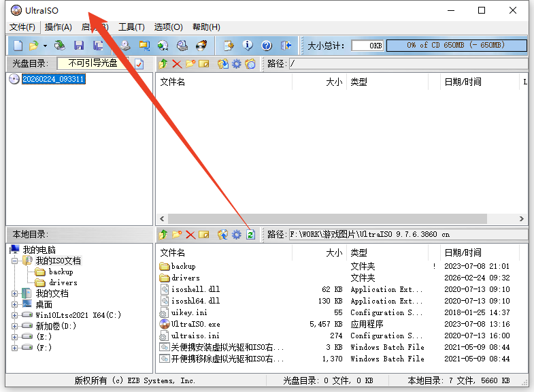Click the Burn CD image flame icon
Image resolution: width=534 pixels, height=392 pixels.
tap(201, 46)
